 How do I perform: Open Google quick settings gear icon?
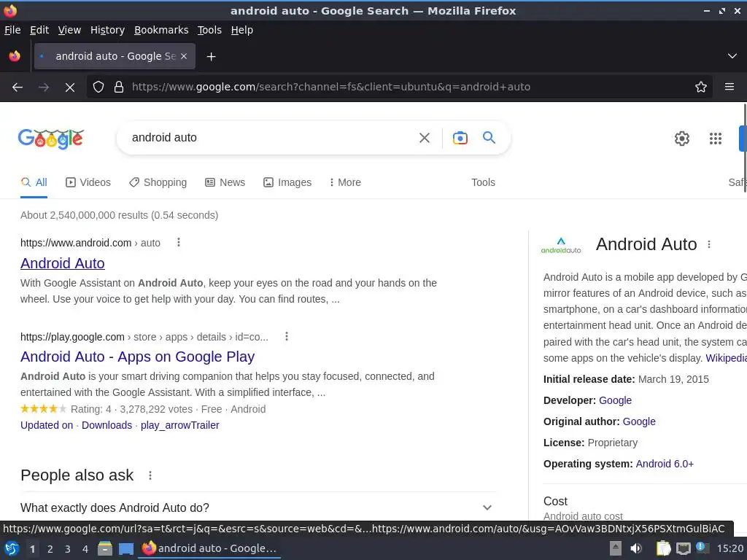pos(682,139)
